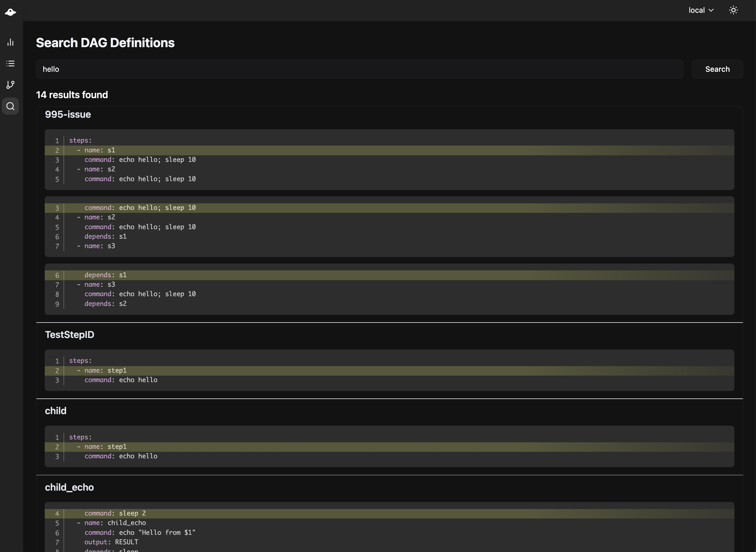Click the Dagu logo icon
This screenshot has height=552, width=756.
pyautogui.click(x=10, y=12)
